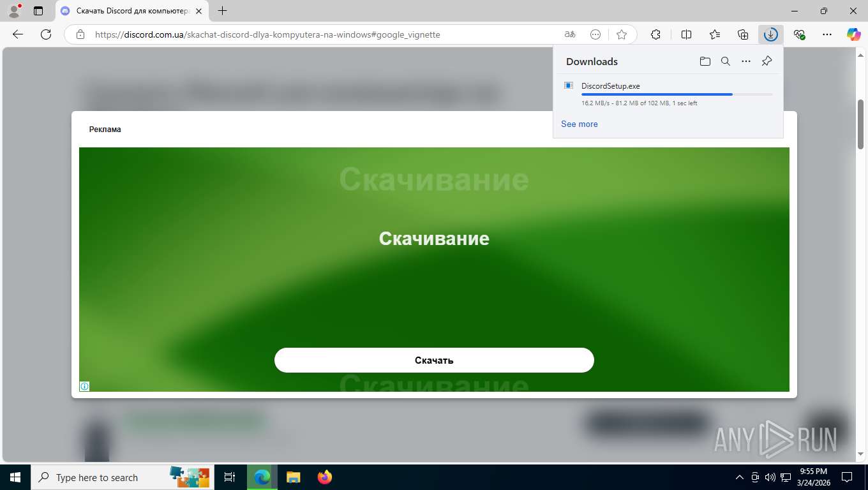Open the address bar more options icon
Screen dimensions: 868x490
point(595,34)
